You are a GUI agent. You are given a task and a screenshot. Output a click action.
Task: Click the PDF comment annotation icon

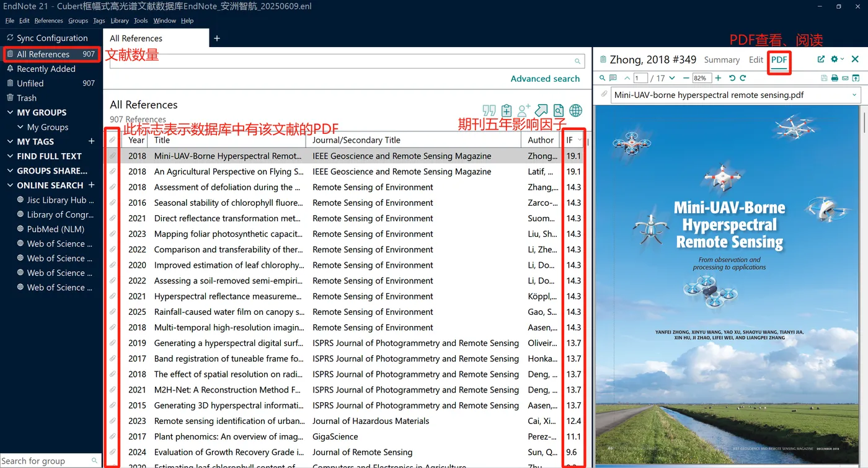pos(613,78)
